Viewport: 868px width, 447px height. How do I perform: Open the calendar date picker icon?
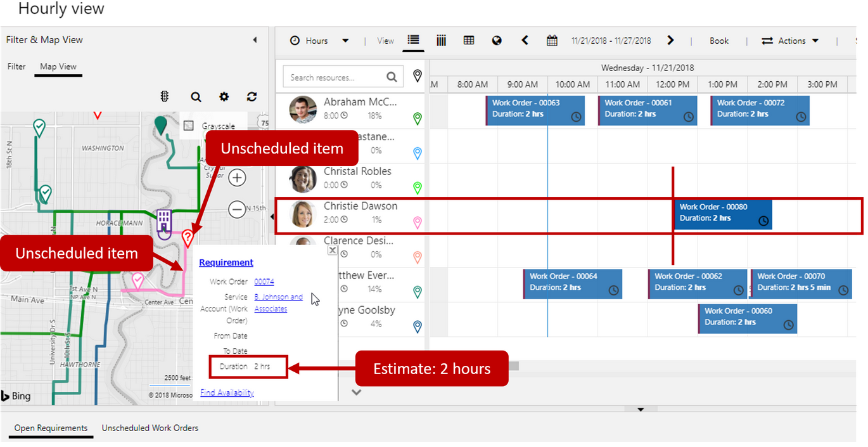(551, 41)
